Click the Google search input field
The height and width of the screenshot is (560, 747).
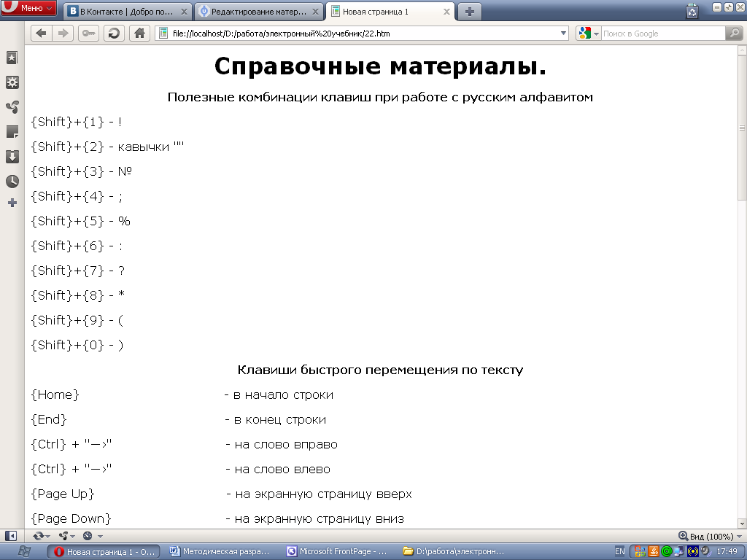[662, 34]
